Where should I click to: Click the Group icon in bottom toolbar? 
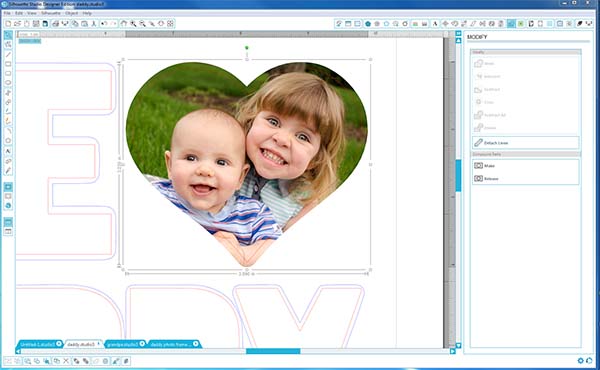click(8, 361)
